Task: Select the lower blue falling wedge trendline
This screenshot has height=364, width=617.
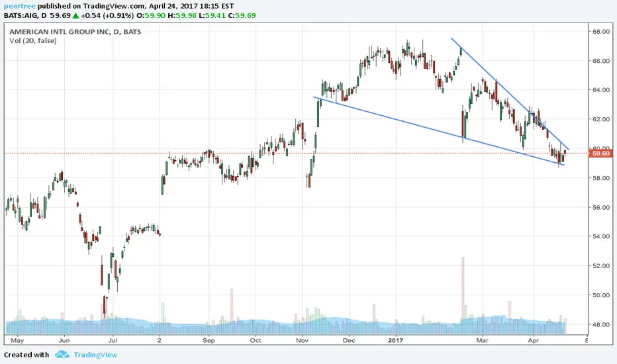Action: coord(439,131)
